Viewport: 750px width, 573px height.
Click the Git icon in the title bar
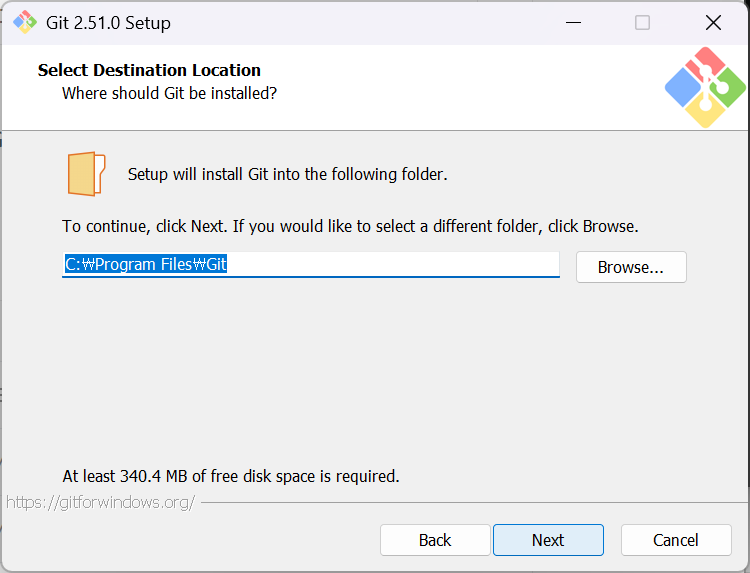point(24,22)
